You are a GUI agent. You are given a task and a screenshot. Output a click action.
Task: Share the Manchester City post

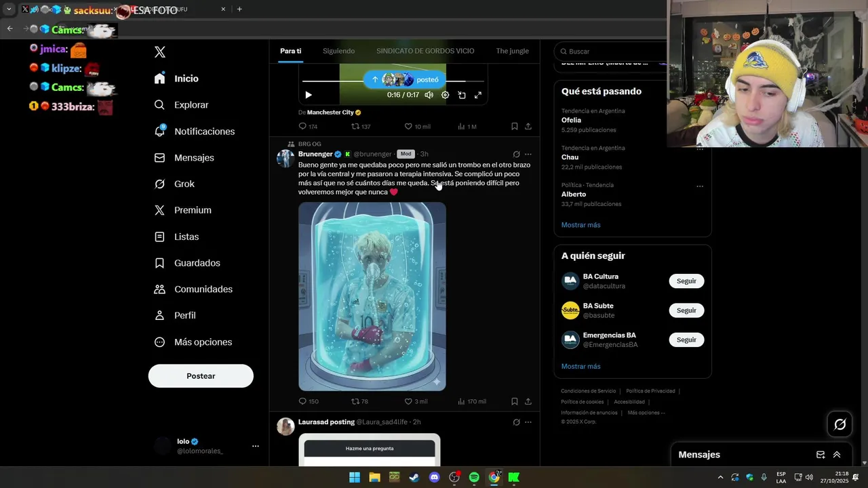coord(528,127)
